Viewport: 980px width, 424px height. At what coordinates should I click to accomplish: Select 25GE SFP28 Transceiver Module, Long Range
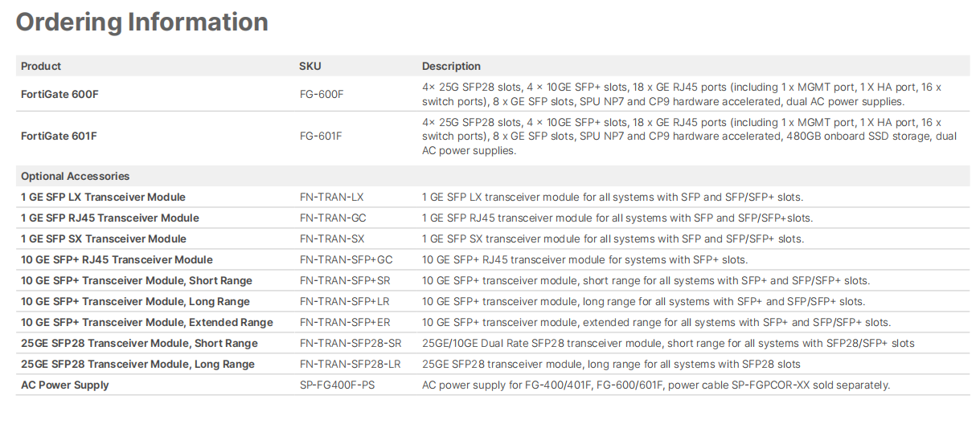click(x=137, y=364)
